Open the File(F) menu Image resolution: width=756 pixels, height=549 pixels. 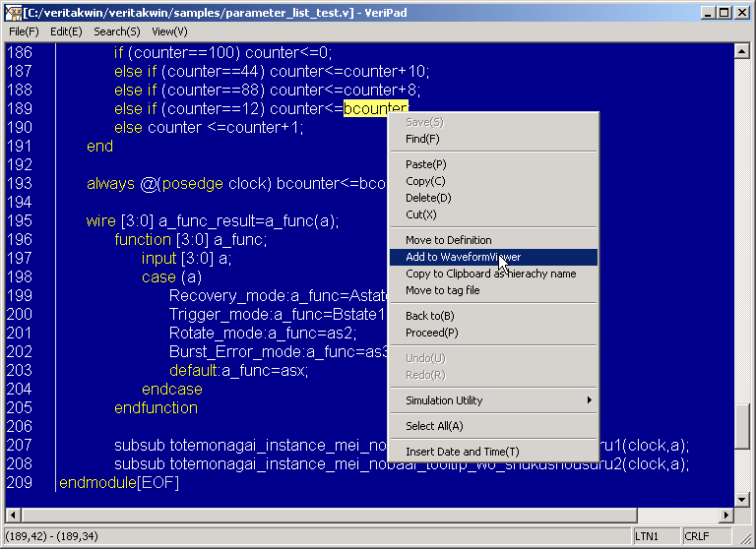(24, 31)
